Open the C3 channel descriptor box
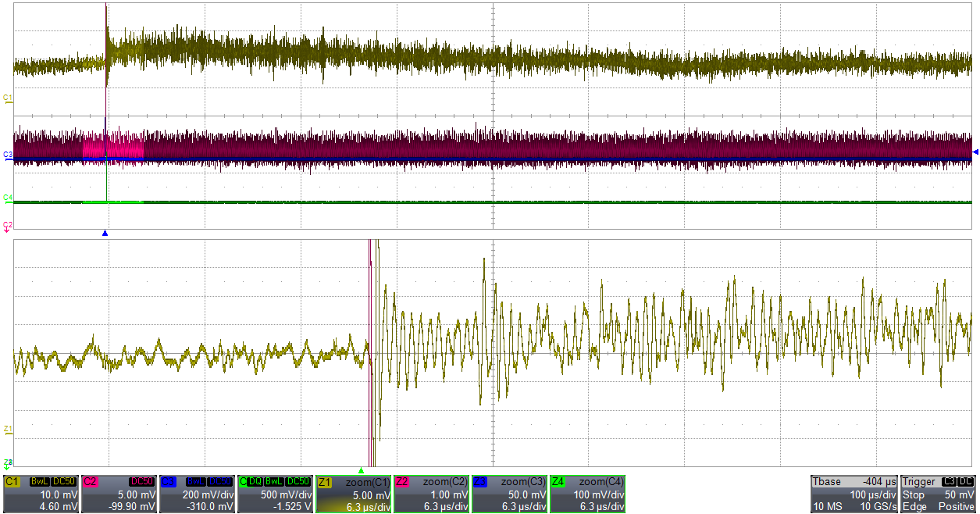980x514 pixels. (198, 494)
